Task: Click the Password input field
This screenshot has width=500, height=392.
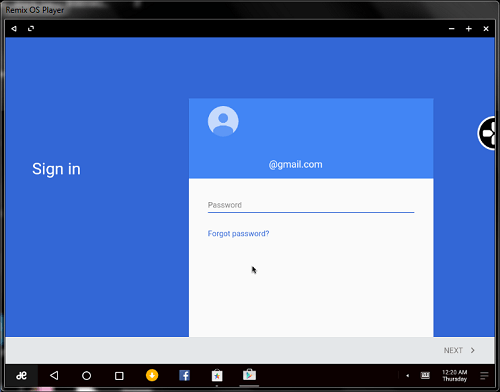Action: [x=311, y=205]
